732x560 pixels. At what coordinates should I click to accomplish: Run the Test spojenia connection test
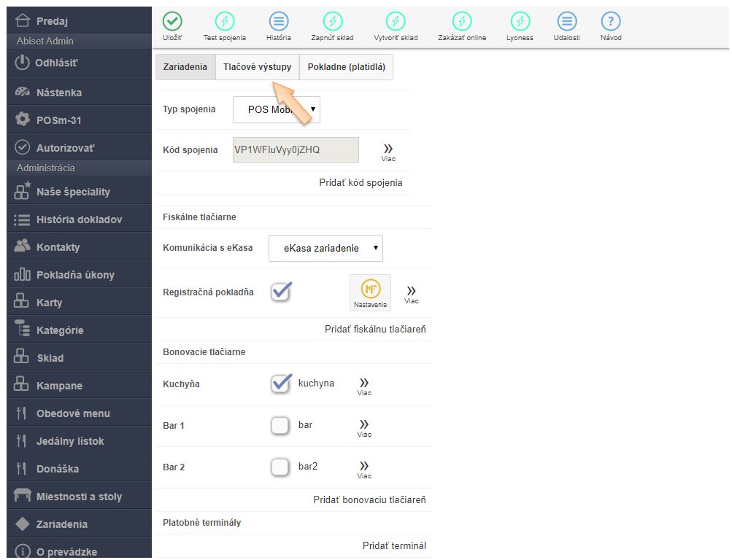224,22
